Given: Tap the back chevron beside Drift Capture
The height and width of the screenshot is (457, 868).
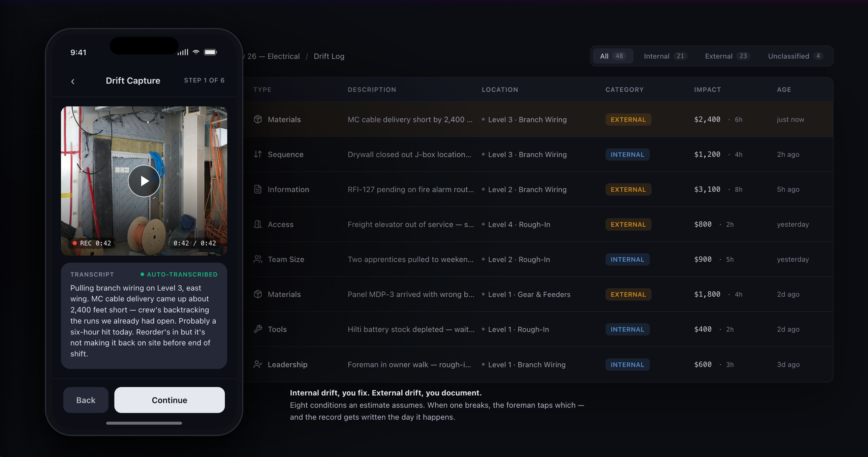Looking at the screenshot, I should click(73, 81).
